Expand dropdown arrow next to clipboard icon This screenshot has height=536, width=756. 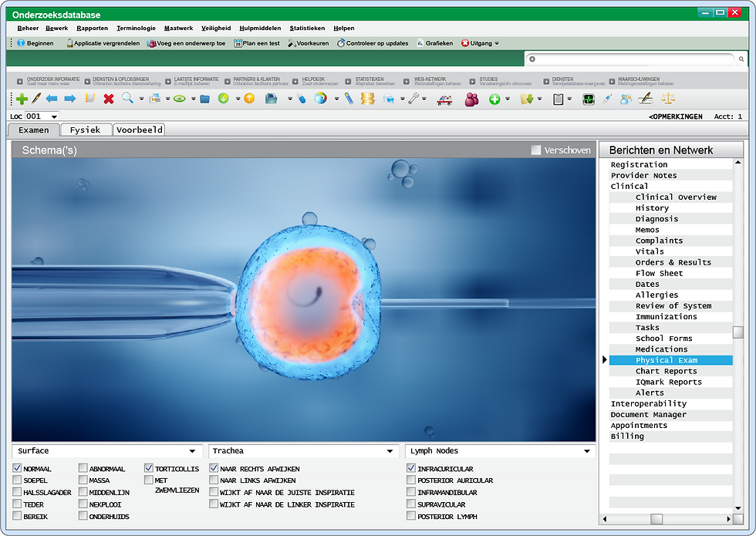[569, 99]
